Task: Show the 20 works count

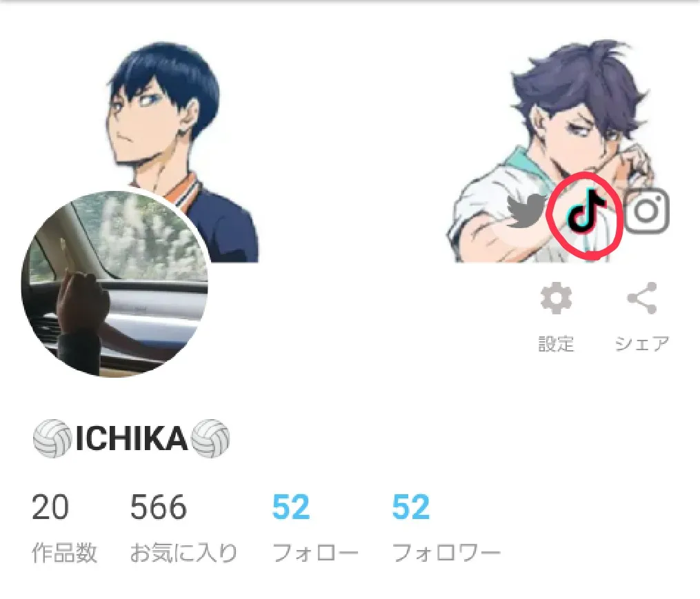Action: 50,507
